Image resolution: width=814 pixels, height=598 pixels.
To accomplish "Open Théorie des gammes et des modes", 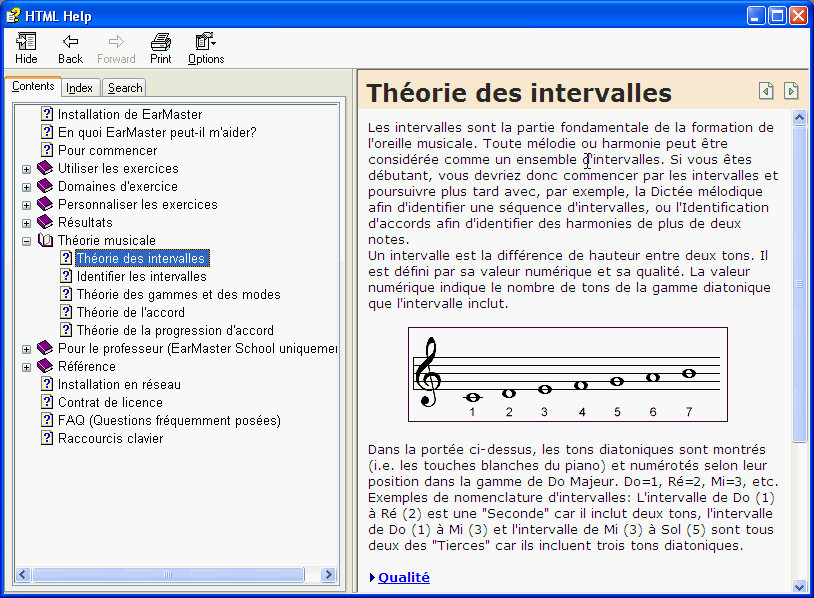I will point(179,294).
